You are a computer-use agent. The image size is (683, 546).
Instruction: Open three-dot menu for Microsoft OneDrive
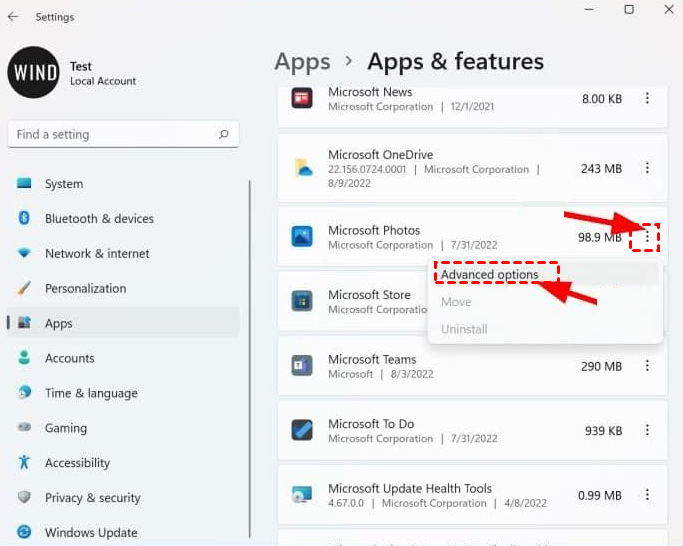647,168
